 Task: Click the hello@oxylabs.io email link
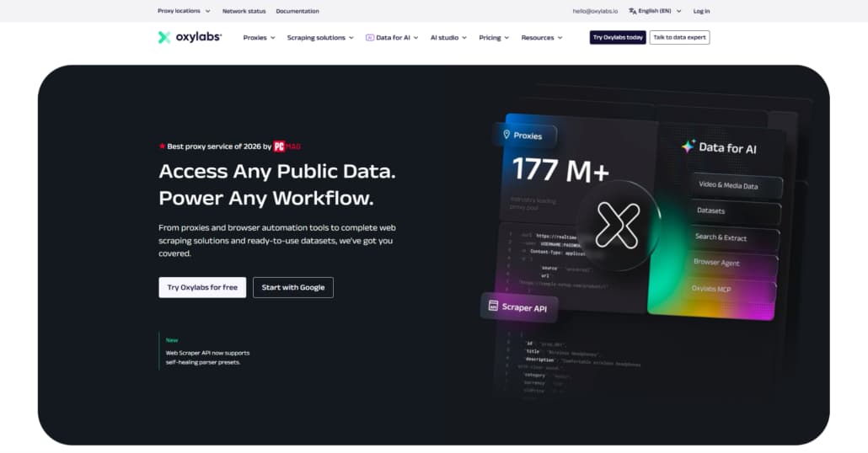[x=595, y=11]
